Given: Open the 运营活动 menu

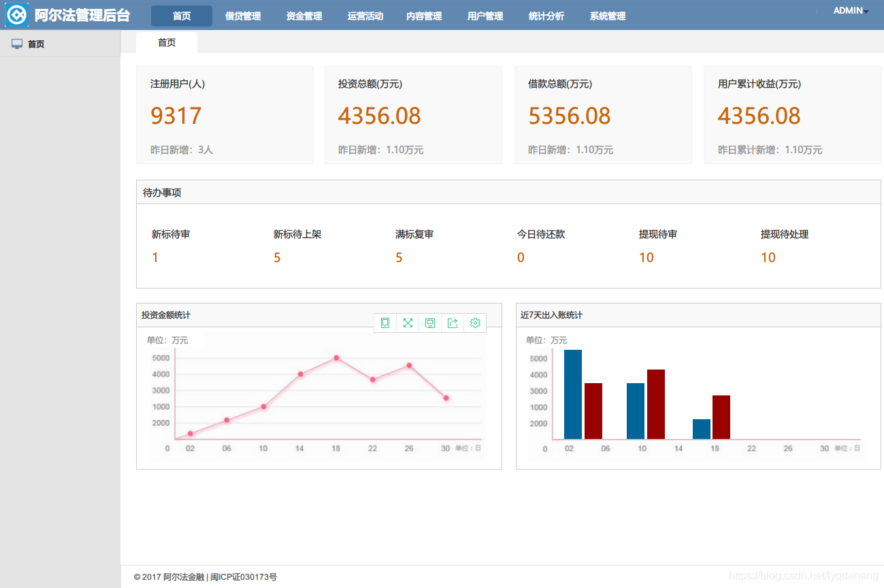Looking at the screenshot, I should [365, 16].
